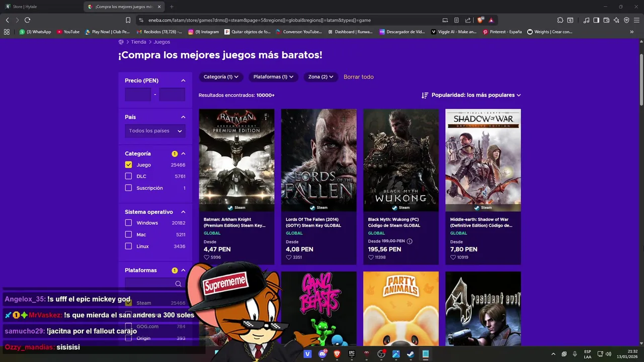Viewport: 644px width, 362px height.
Task: Favorite Shadow of War via heart icon
Action: coord(453,257)
